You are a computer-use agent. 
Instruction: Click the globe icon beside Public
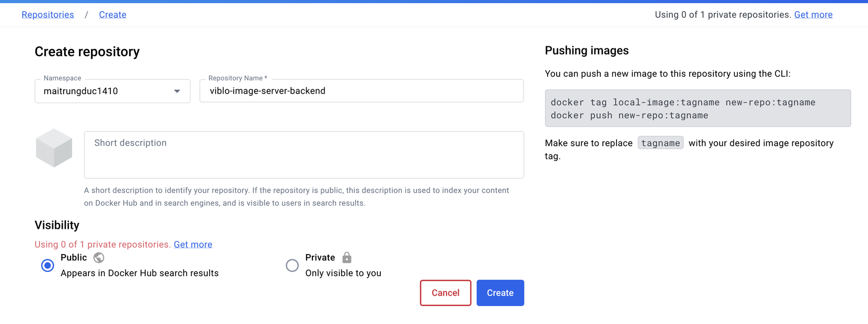pyautogui.click(x=99, y=258)
